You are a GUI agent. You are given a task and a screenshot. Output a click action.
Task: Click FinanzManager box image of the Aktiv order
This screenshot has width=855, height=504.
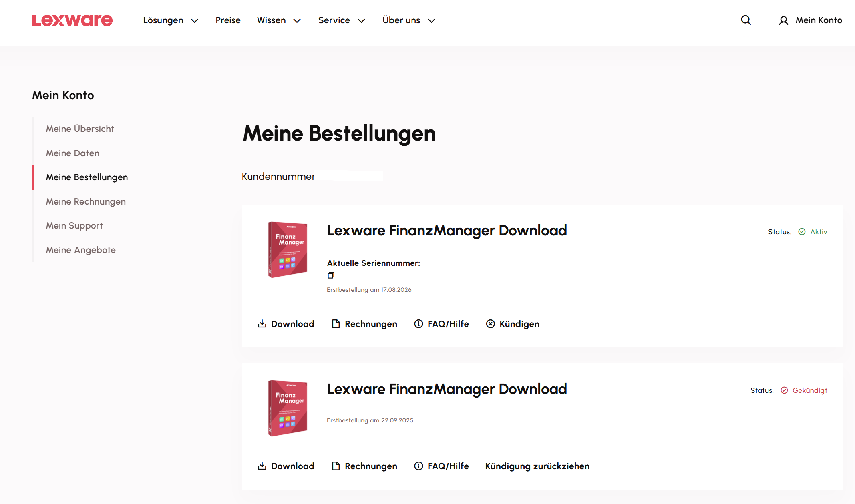287,249
